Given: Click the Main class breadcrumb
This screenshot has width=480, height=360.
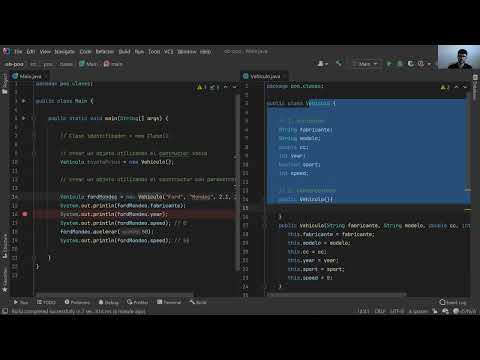Looking at the screenshot, I should (88, 64).
